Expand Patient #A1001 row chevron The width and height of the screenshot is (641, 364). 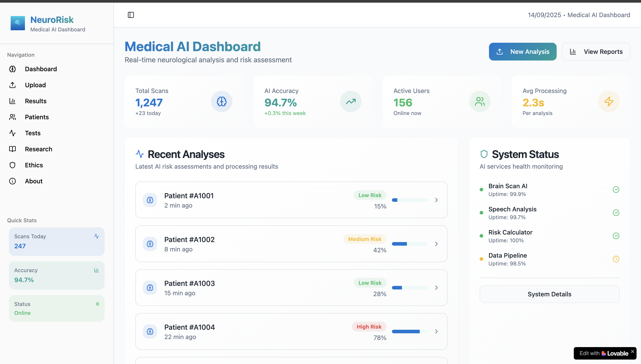(436, 200)
